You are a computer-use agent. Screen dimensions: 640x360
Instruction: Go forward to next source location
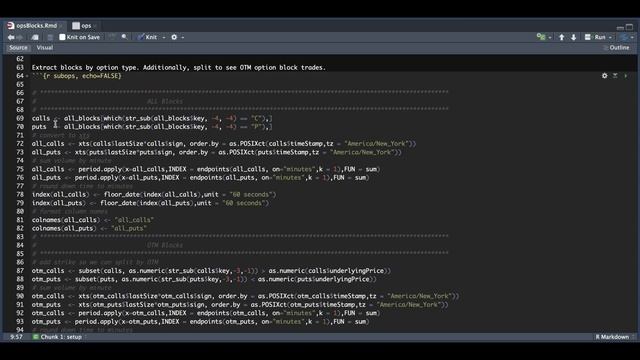(x=20, y=37)
